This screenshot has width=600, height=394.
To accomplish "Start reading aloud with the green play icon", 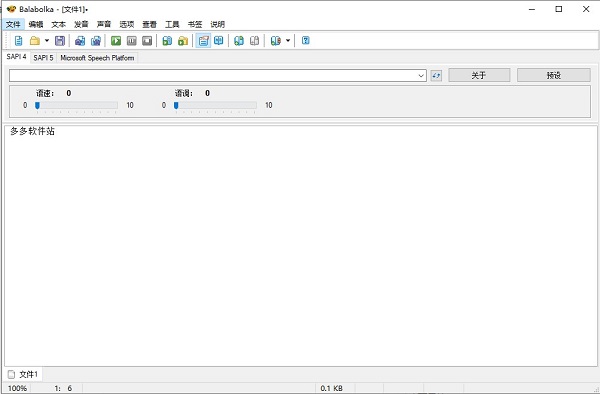I will pyautogui.click(x=116, y=41).
